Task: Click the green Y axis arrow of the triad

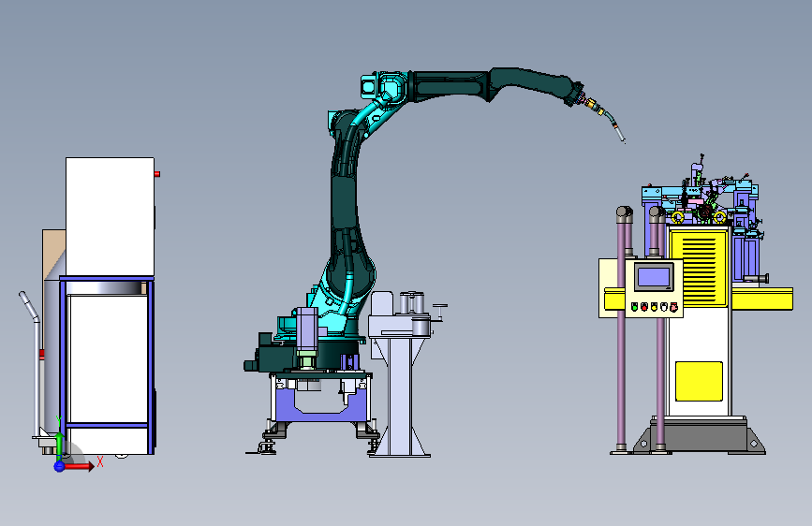Action: click(x=60, y=446)
